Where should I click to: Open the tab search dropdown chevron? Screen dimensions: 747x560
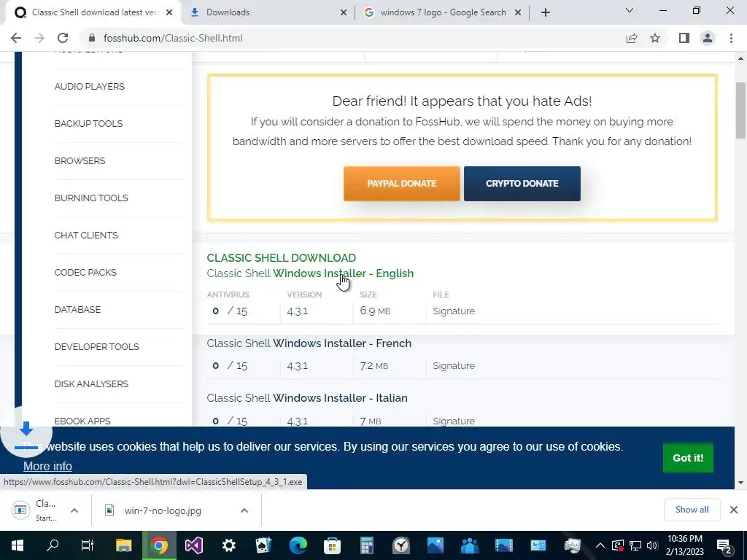pyautogui.click(x=630, y=10)
